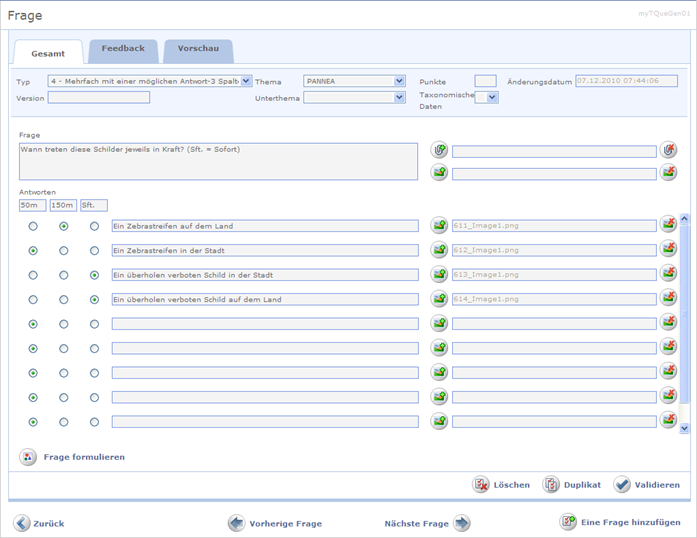Open the Typ dropdown
697x538 pixels.
tap(247, 81)
